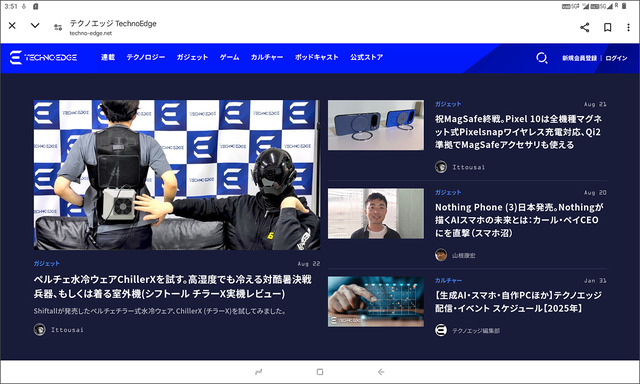Open the Nothing Phone (3) article thumbnail
The height and width of the screenshot is (384, 640).
click(376, 213)
